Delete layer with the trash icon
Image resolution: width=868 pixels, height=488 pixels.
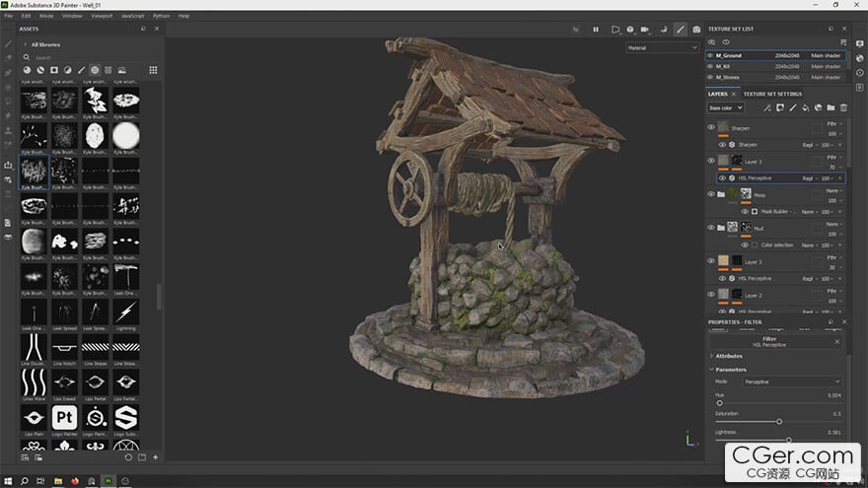pyautogui.click(x=843, y=107)
